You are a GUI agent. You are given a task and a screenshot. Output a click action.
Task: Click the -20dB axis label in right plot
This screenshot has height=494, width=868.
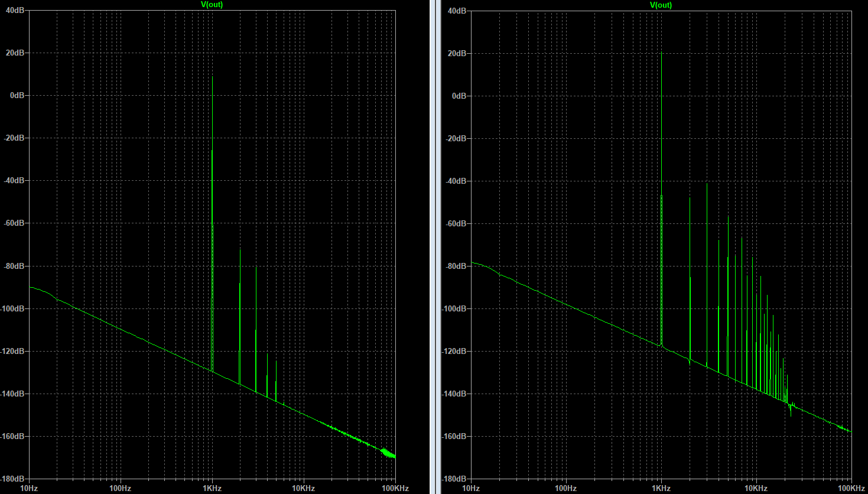pyautogui.click(x=456, y=138)
